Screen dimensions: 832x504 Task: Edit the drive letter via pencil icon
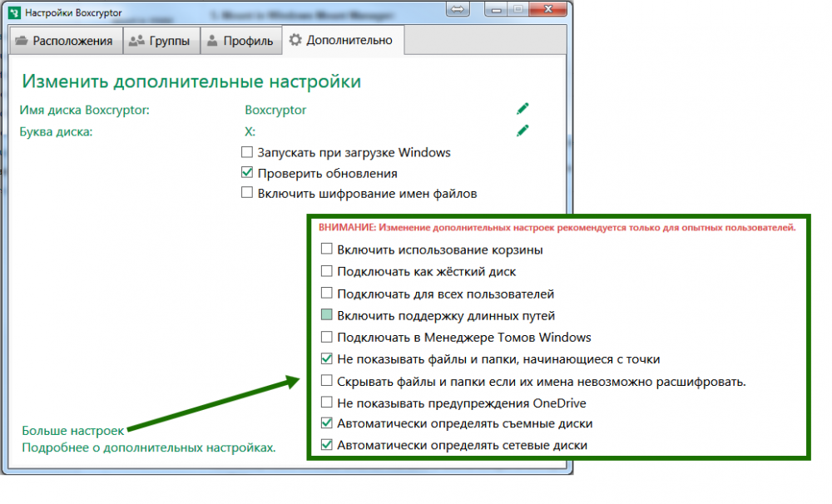click(x=522, y=131)
